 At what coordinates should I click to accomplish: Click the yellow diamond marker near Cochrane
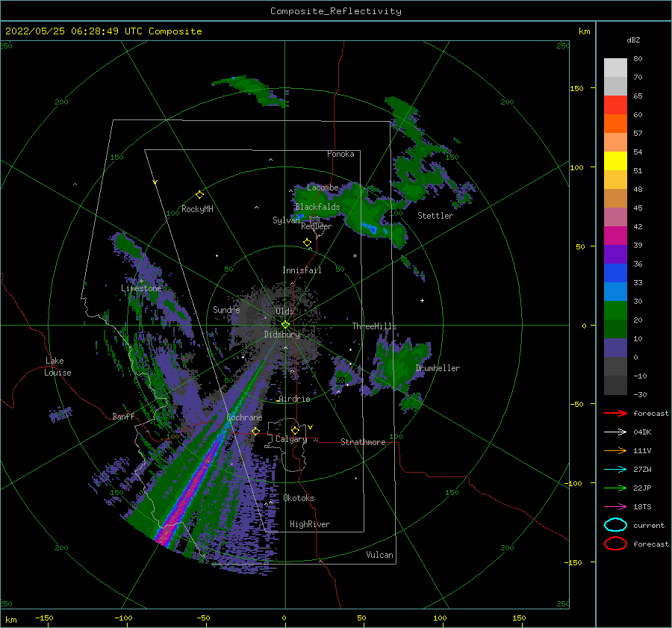(x=255, y=431)
